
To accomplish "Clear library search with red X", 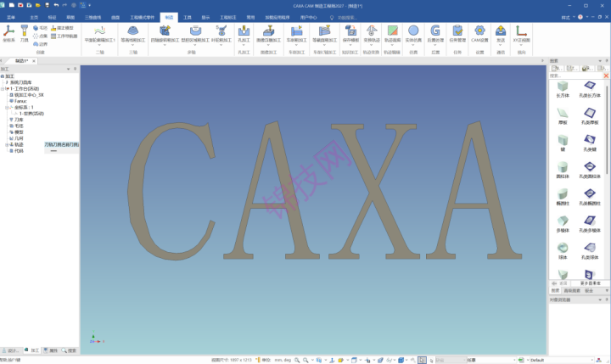I will pos(606,76).
